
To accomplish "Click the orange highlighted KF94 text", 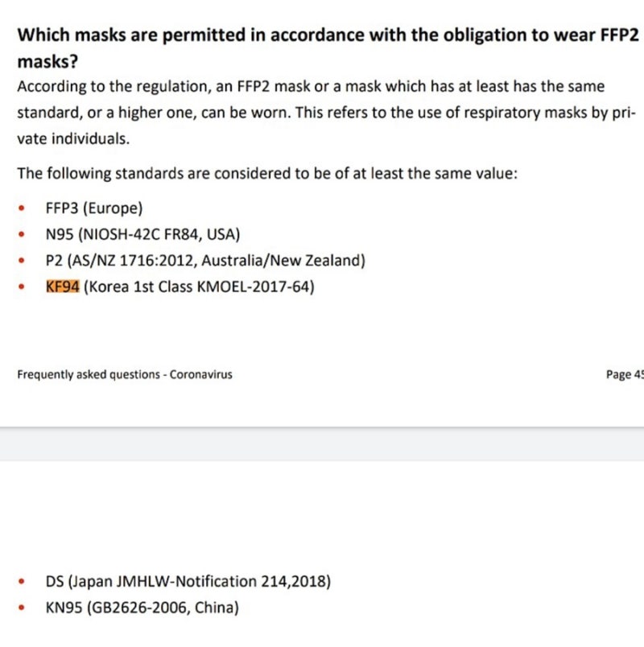I will pos(62,286).
